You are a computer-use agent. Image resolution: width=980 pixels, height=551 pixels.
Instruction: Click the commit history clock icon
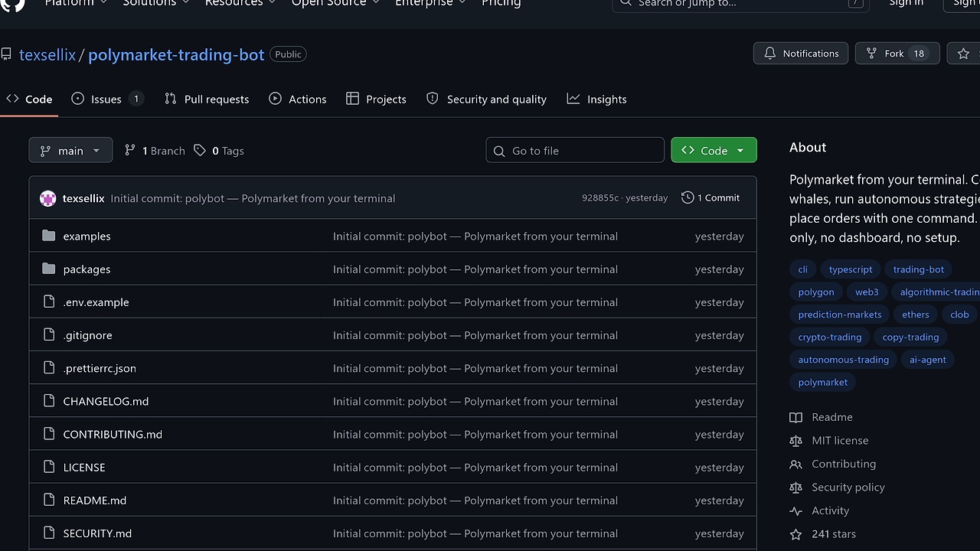(x=688, y=197)
